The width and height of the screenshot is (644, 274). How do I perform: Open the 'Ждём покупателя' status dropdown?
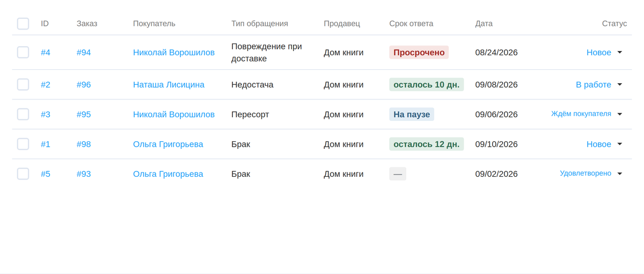[587, 114]
